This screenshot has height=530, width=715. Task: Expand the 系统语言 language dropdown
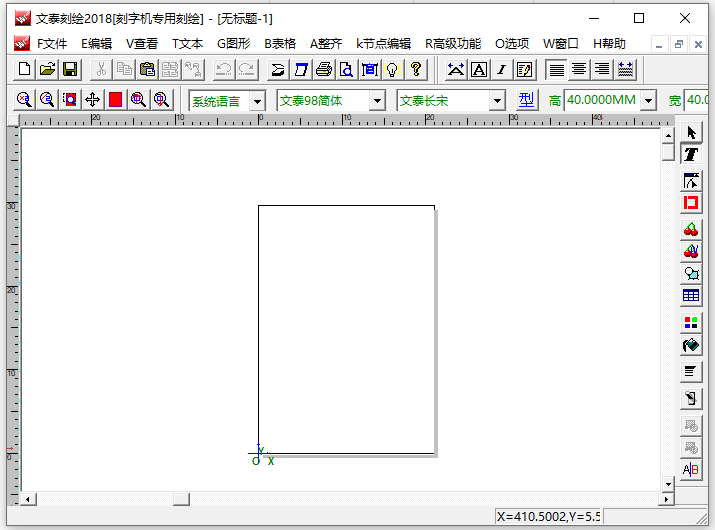[257, 101]
